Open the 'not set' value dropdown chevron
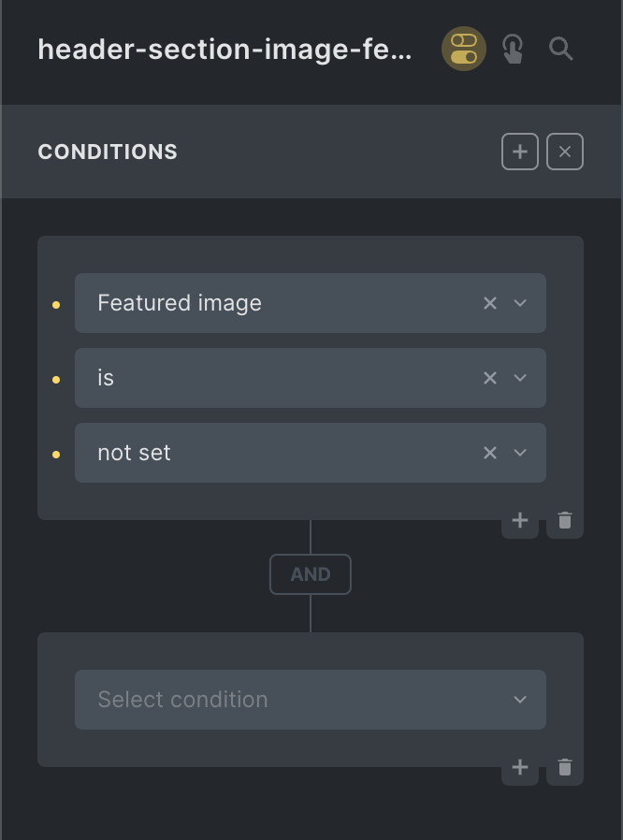 (519, 454)
